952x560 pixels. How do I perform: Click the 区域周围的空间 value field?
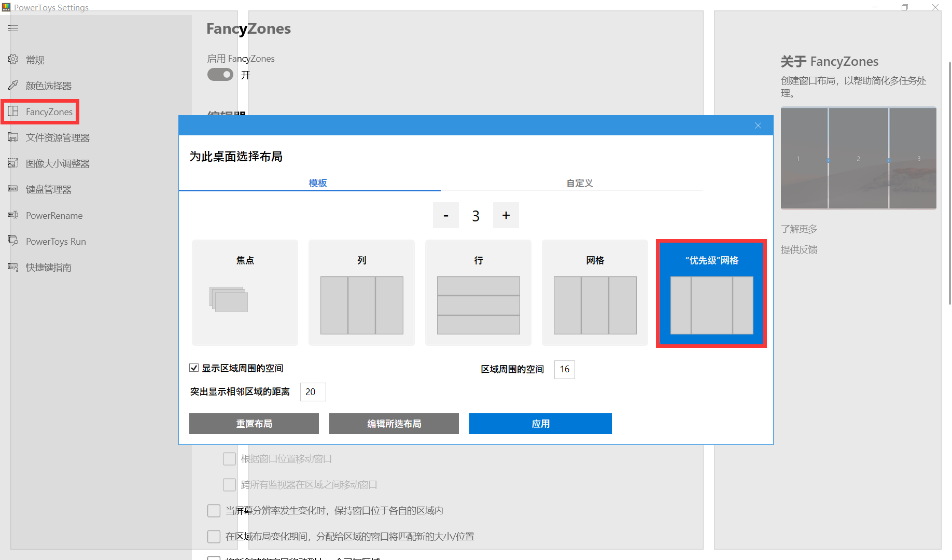pos(564,369)
